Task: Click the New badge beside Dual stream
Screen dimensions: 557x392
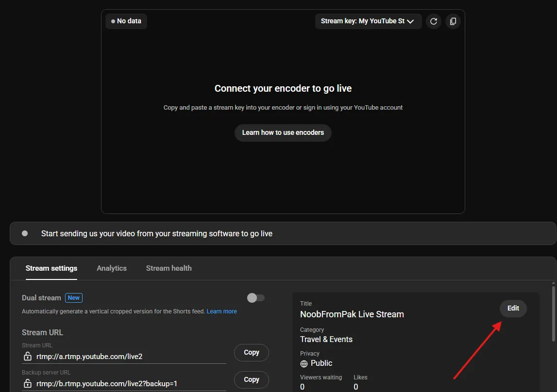Action: click(73, 298)
